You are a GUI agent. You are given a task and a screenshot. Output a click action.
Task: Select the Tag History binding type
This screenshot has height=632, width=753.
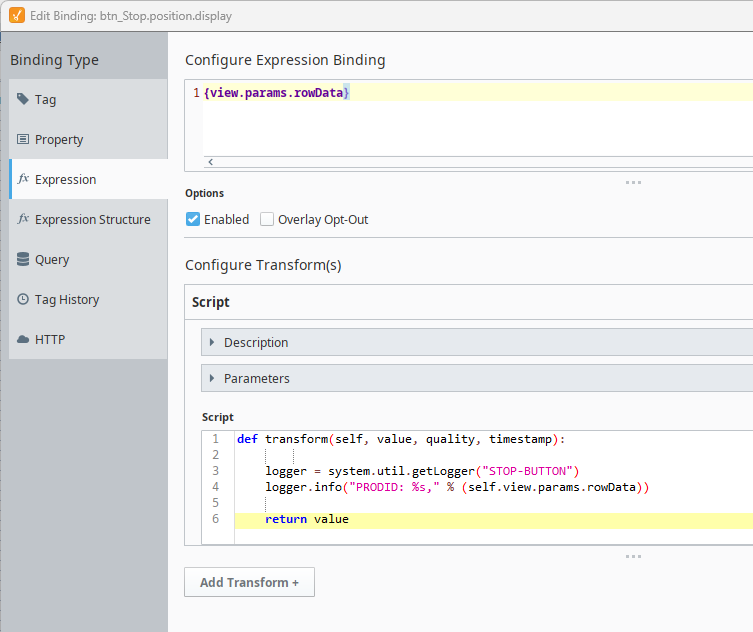pos(67,300)
